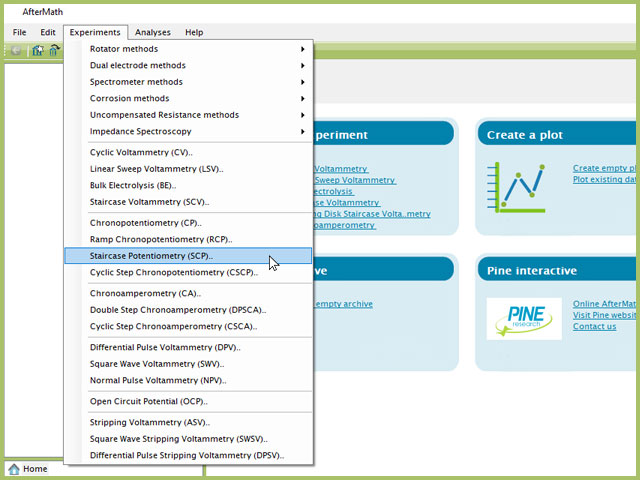Select Cyclic Step Chronopotentiometry (CSCP) item

pos(189,272)
